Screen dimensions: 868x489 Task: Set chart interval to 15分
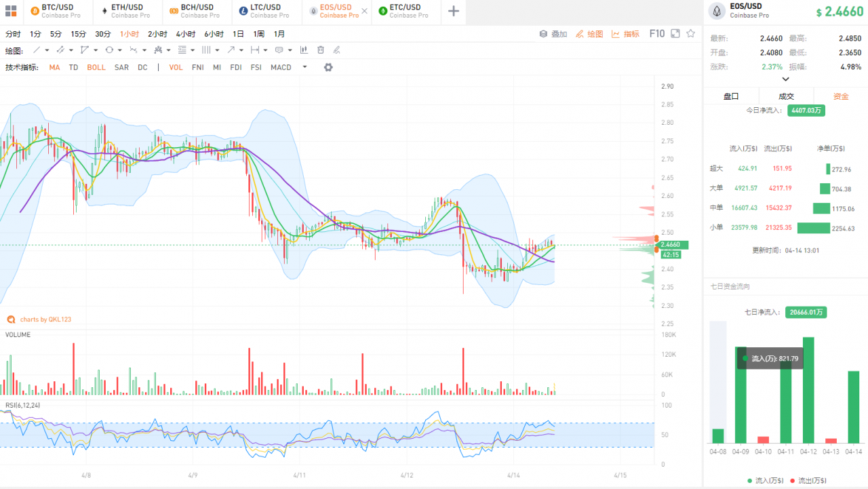[x=79, y=34]
